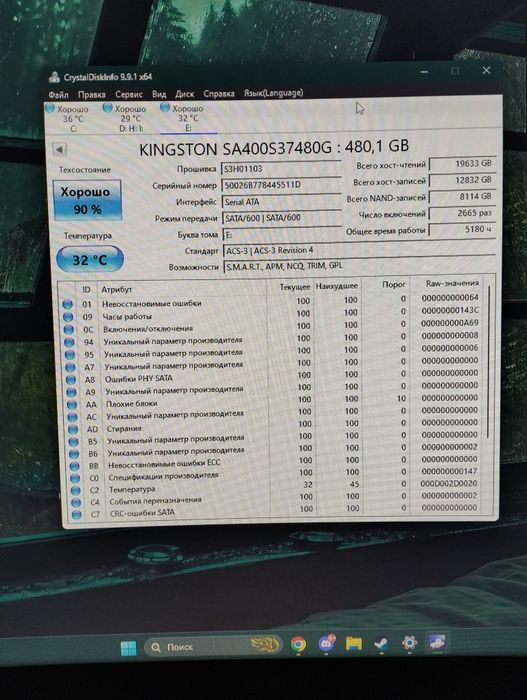Click the previous disk arrow button
Viewport: 527px width, 700px height.
pos(59,149)
